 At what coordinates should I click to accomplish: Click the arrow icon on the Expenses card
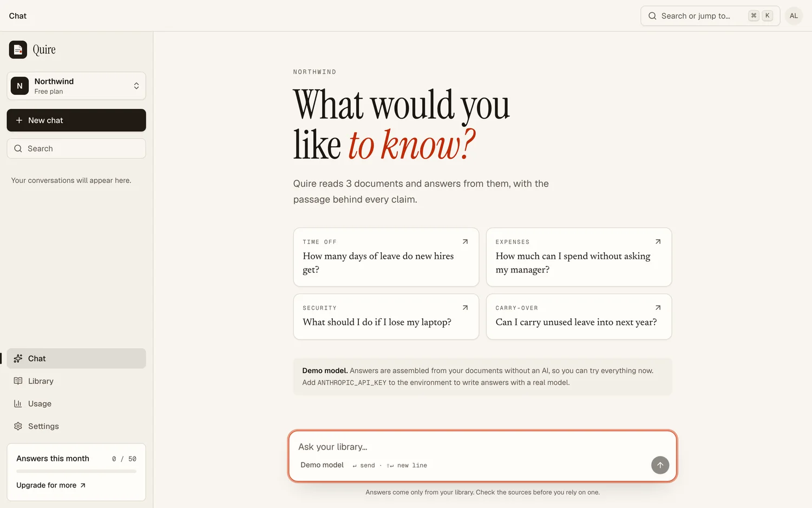point(658,242)
